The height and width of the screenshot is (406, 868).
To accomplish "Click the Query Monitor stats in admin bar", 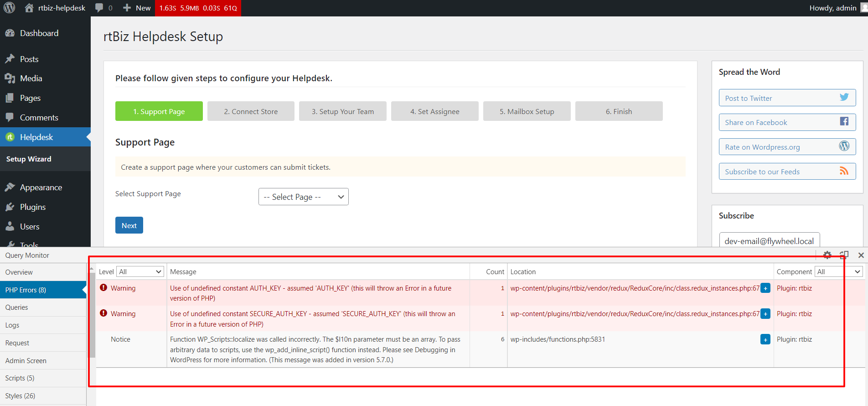I will (x=198, y=8).
